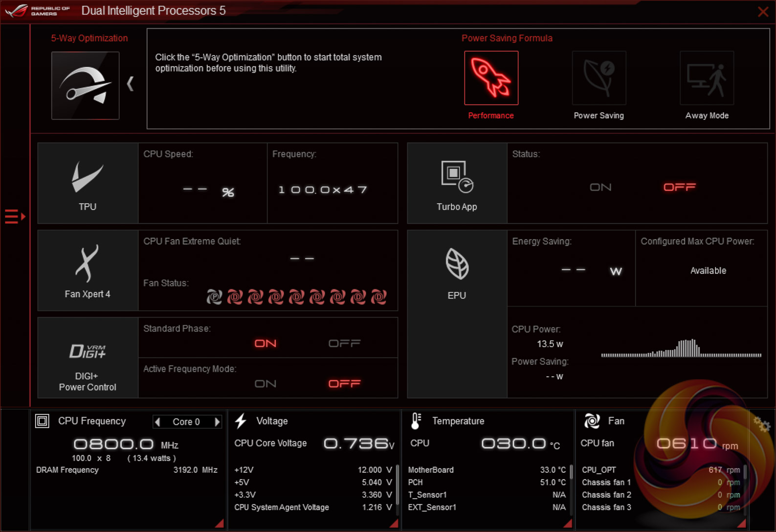
Task: Expand the Temperature panel corner
Action: pos(568,523)
